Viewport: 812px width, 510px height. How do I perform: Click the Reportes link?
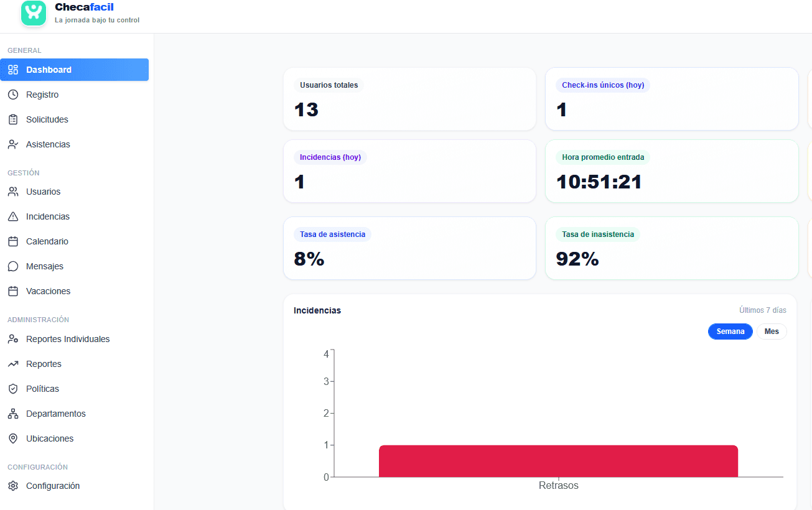pyautogui.click(x=44, y=364)
